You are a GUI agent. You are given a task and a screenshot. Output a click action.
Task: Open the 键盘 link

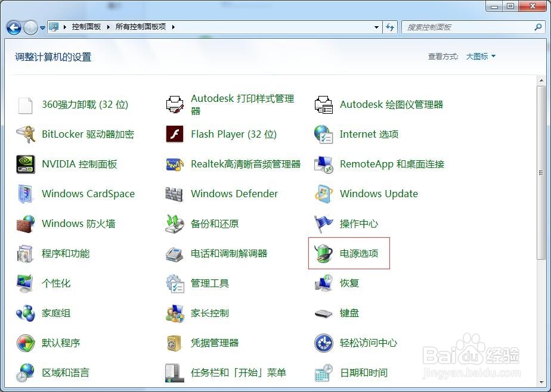349,313
